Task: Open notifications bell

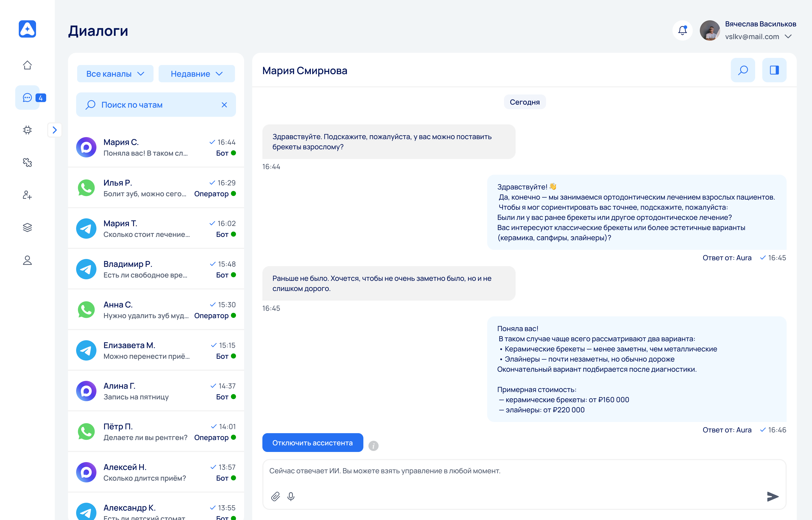Action: pos(682,30)
